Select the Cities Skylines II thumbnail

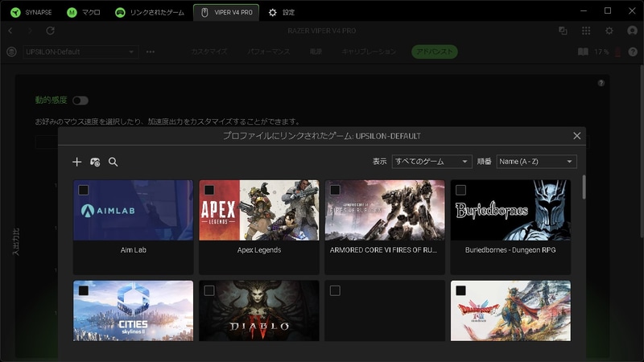tap(133, 311)
